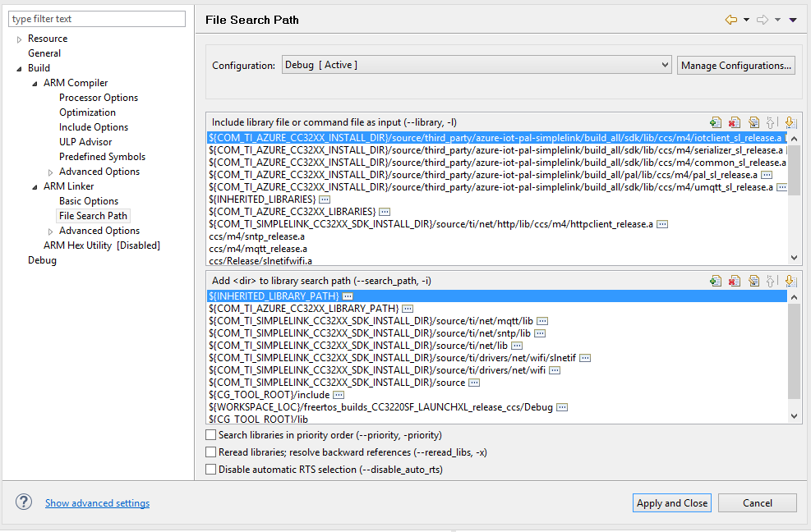Click the yellow Back arrow icon
This screenshot has height=532, width=811.
[x=730, y=20]
